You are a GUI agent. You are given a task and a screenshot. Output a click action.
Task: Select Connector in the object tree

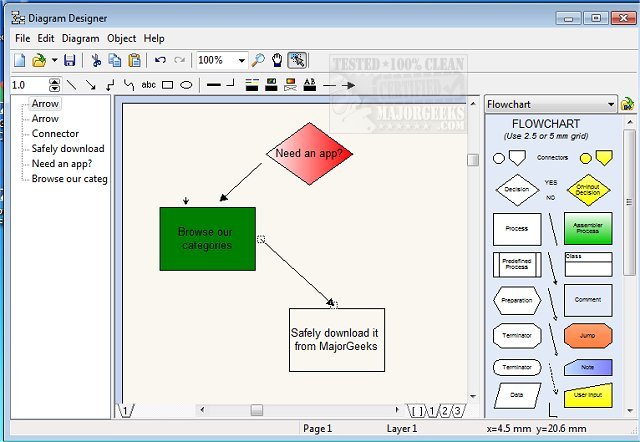click(x=55, y=133)
